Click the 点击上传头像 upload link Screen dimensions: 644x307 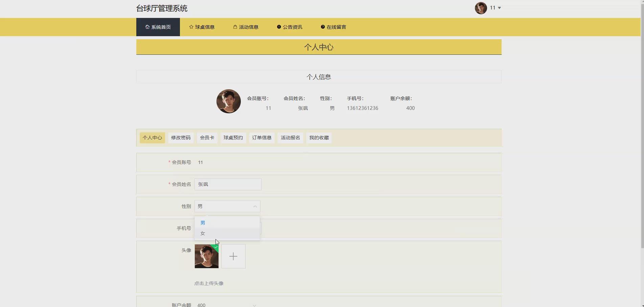pos(209,283)
